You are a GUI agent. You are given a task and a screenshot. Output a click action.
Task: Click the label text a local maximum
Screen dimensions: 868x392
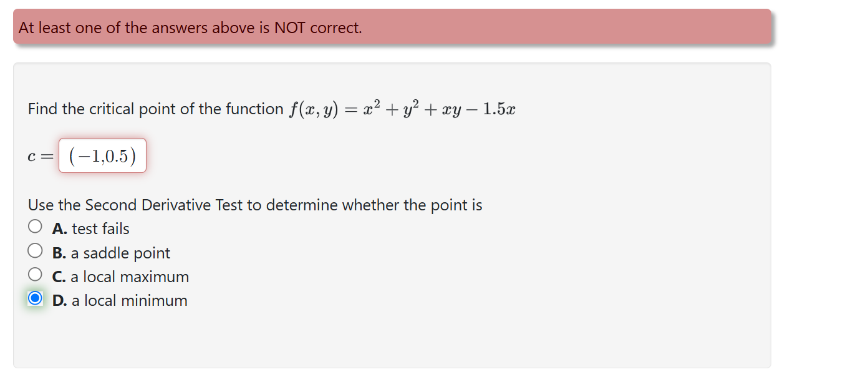pyautogui.click(x=128, y=277)
